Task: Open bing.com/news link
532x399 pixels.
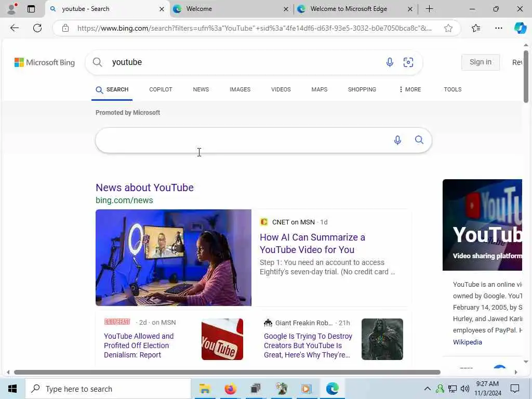Action: pyautogui.click(x=124, y=200)
